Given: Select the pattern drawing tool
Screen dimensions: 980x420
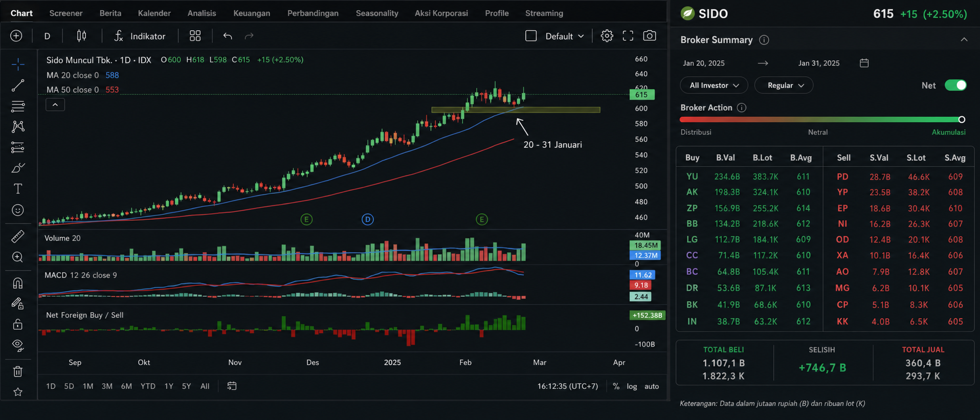Looking at the screenshot, I should (18, 126).
